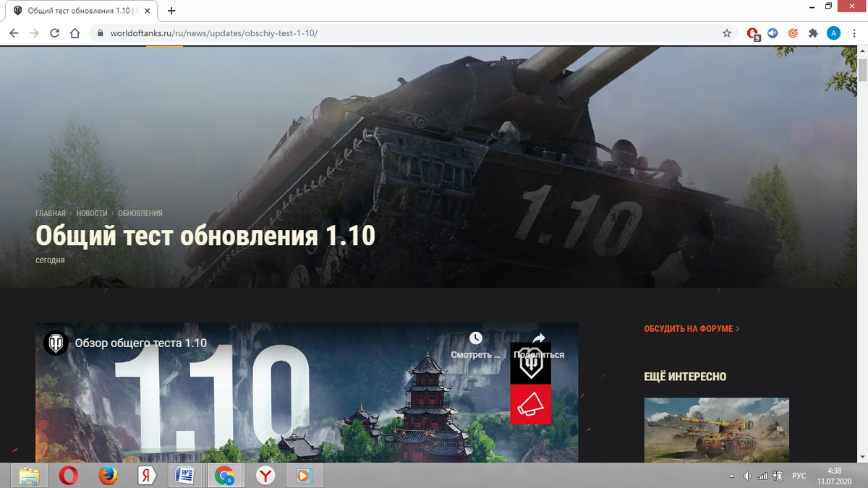View site security lock information
Image resolution: width=868 pixels, height=488 pixels.
100,33
